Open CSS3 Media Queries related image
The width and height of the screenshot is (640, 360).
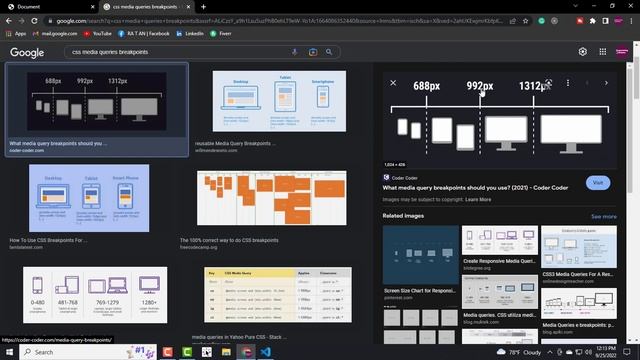(x=579, y=247)
